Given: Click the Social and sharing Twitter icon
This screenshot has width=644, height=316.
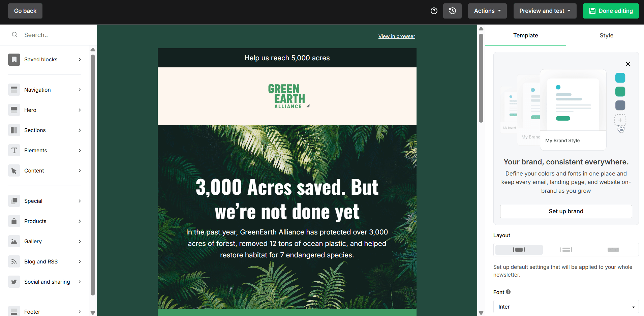Looking at the screenshot, I should 14,282.
